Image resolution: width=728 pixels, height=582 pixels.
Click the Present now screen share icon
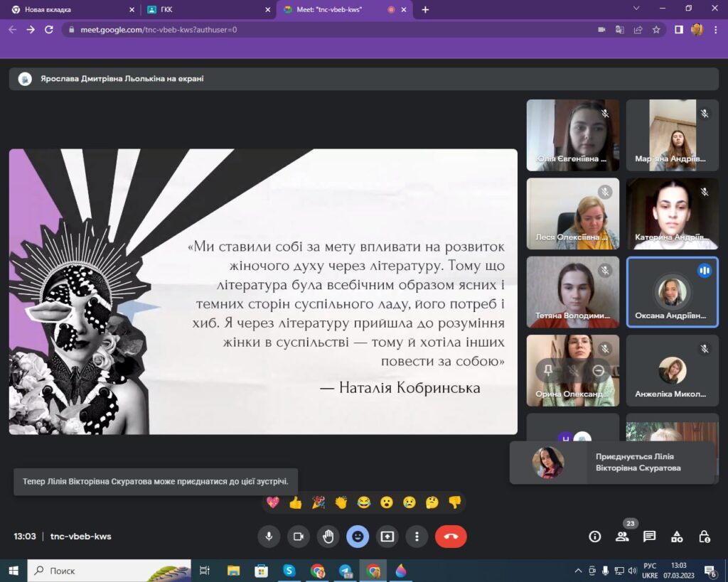pos(387,537)
